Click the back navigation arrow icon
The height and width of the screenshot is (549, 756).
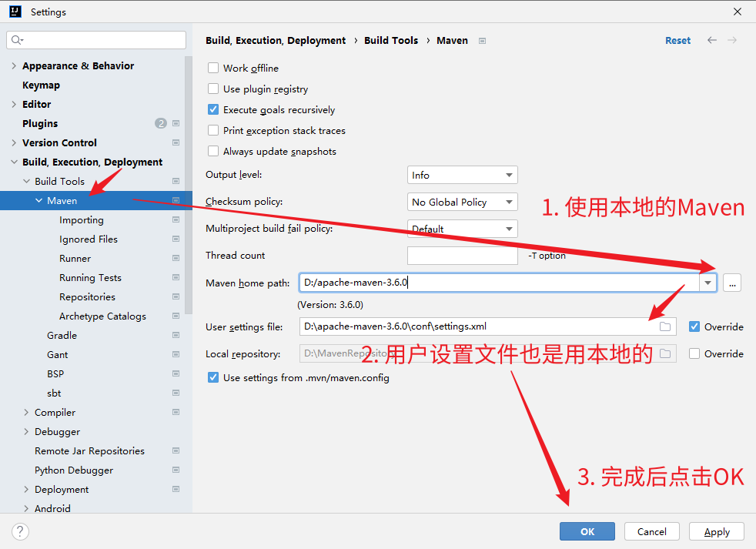click(712, 40)
